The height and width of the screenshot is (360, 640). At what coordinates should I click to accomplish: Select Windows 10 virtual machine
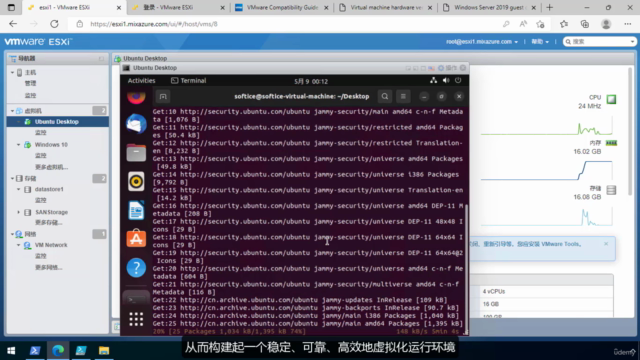tap(51, 144)
